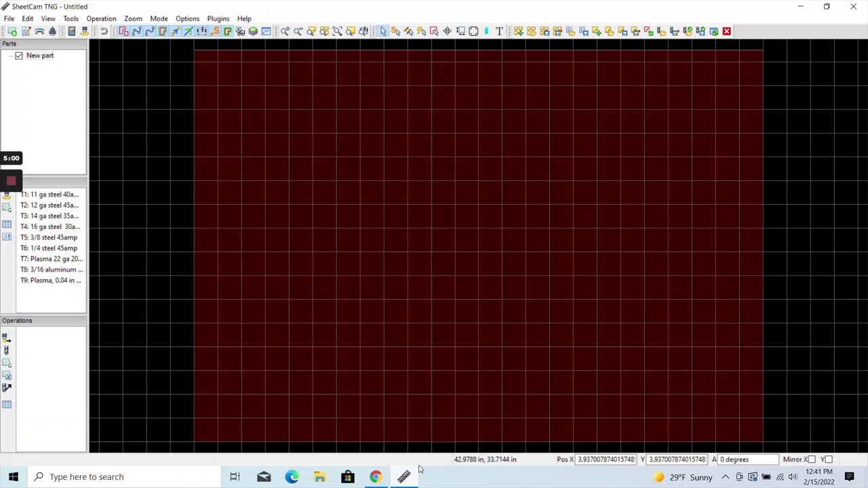Open Google Chrome from taskbar
This screenshot has width=868, height=488.
(x=375, y=476)
